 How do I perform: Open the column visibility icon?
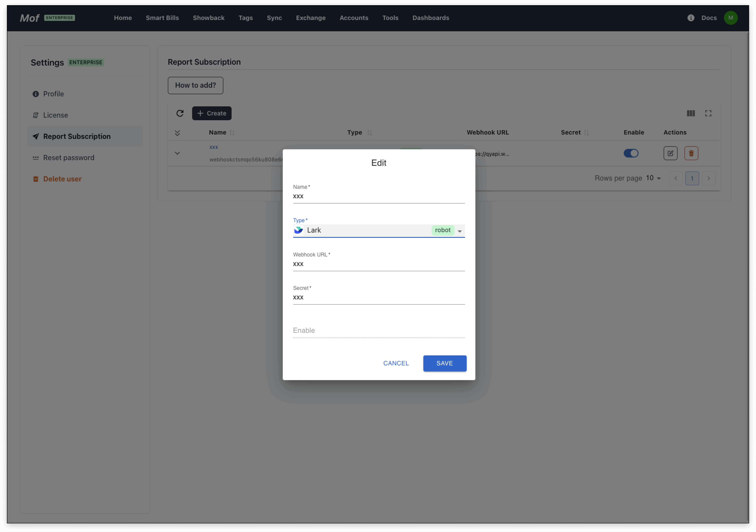(x=691, y=113)
